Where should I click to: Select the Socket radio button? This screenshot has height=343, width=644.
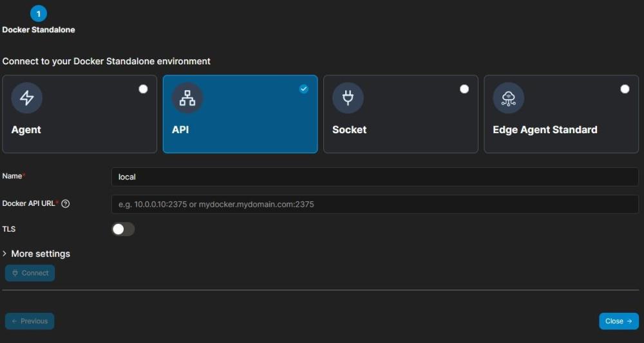[464, 89]
